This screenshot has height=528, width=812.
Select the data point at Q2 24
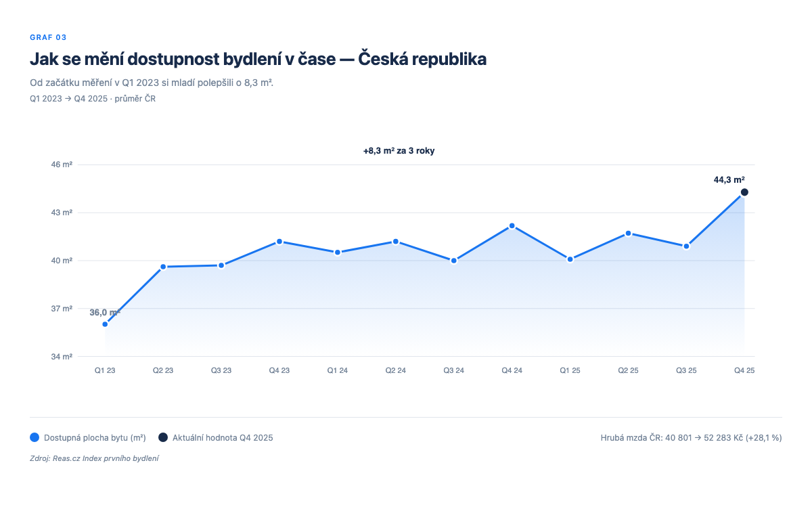tap(395, 240)
